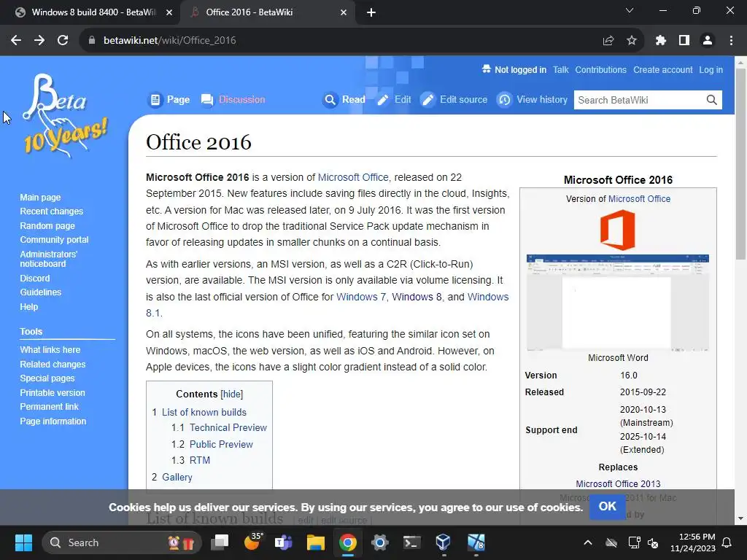Click the page vertical scrollbar
Viewport: 747px width, 560px height.
pyautogui.click(x=741, y=164)
